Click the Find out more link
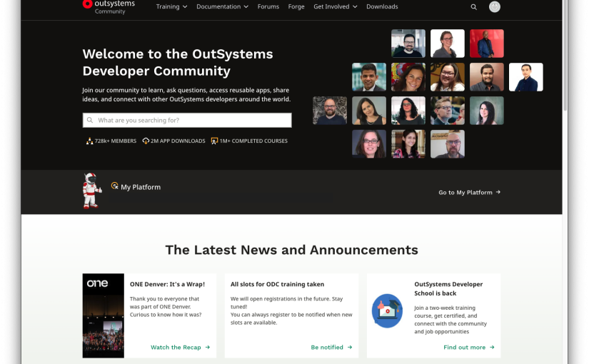589x364 pixels. click(x=469, y=347)
